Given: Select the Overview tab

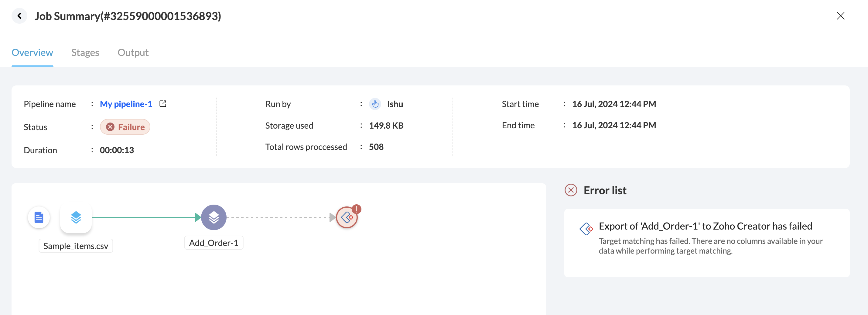Looking at the screenshot, I should pos(32,53).
